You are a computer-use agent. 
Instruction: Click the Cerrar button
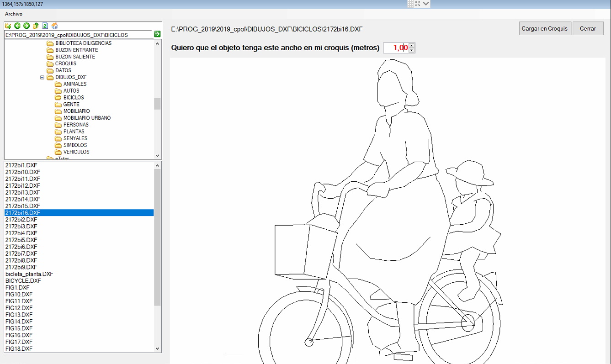coord(588,28)
